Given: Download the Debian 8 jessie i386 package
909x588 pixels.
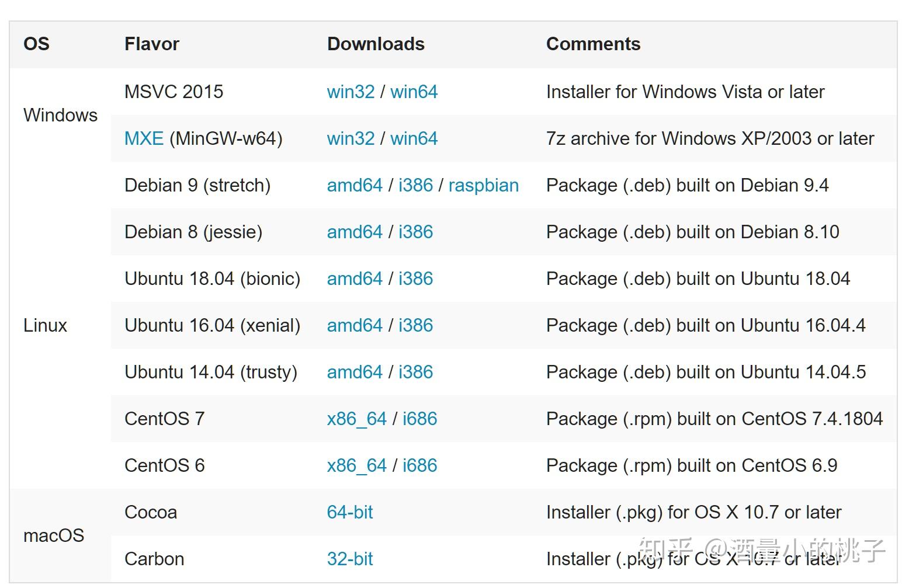Looking at the screenshot, I should coord(415,232).
